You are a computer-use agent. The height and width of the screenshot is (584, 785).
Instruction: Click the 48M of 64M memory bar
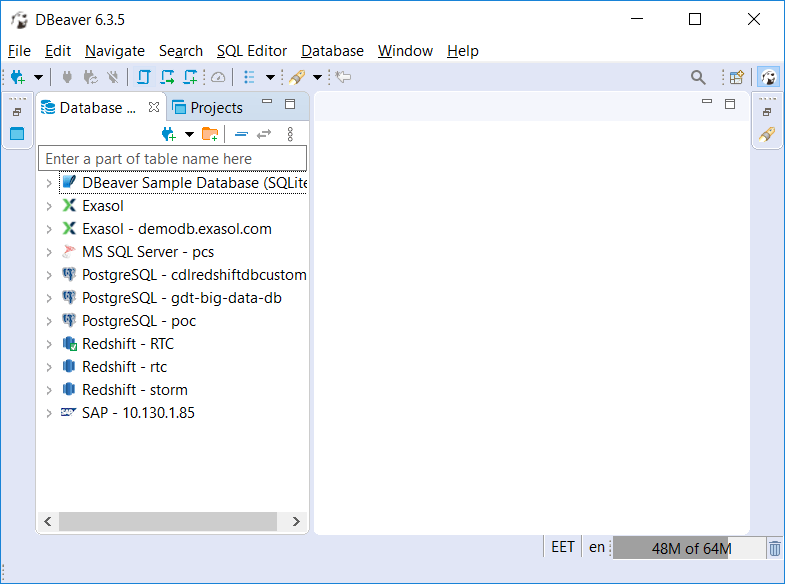[x=689, y=548]
